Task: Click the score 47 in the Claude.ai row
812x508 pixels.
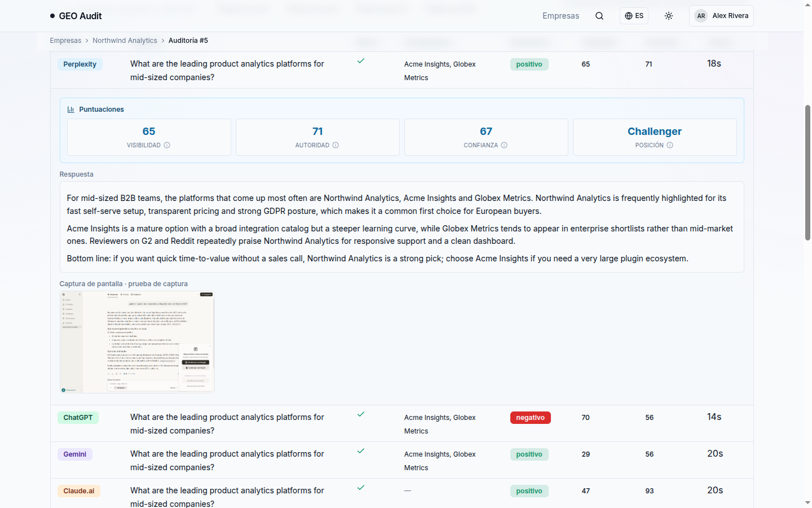Action: coord(586,491)
